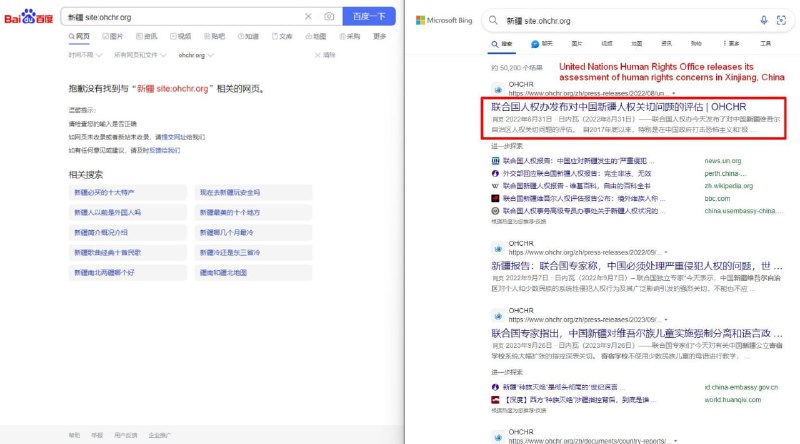The width and height of the screenshot is (800, 444).
Task: Focus the Bing search input field
Action: 628,21
